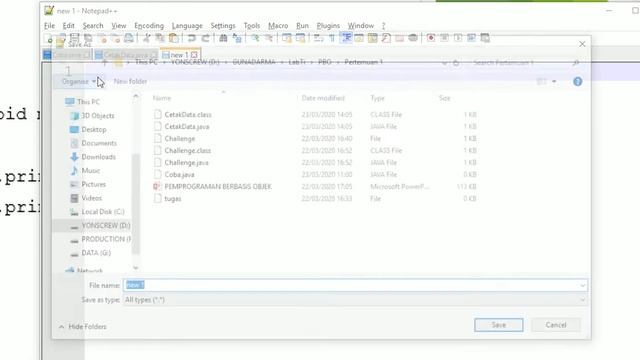Click the Stop Recording macro icon
The height and width of the screenshot is (360, 640).
444,38
